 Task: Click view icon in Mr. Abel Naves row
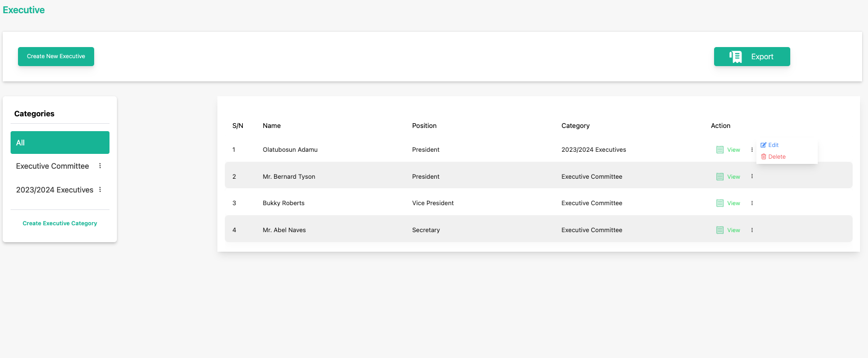720,230
